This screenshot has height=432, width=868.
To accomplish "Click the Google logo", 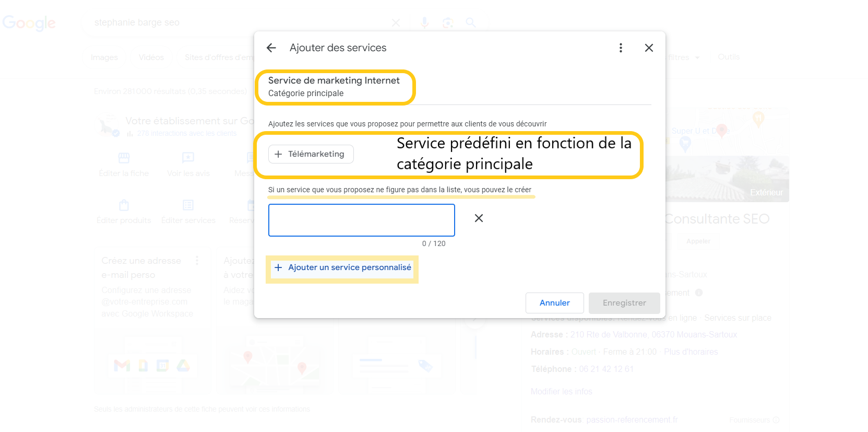I will pos(29,22).
